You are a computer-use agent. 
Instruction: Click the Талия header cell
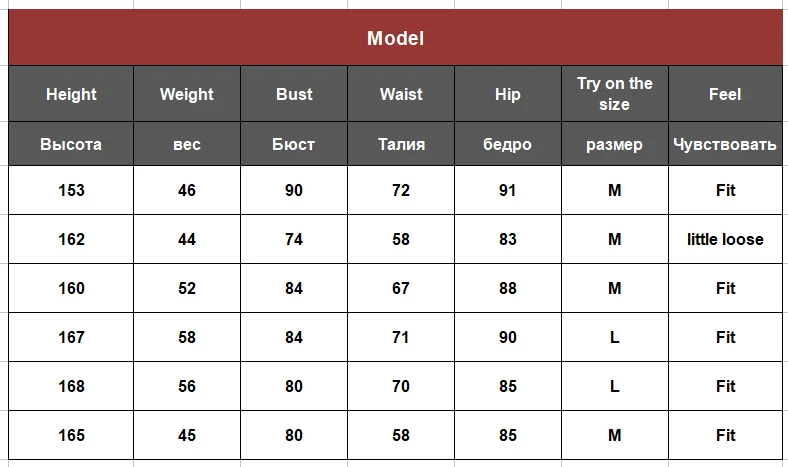[x=401, y=144]
